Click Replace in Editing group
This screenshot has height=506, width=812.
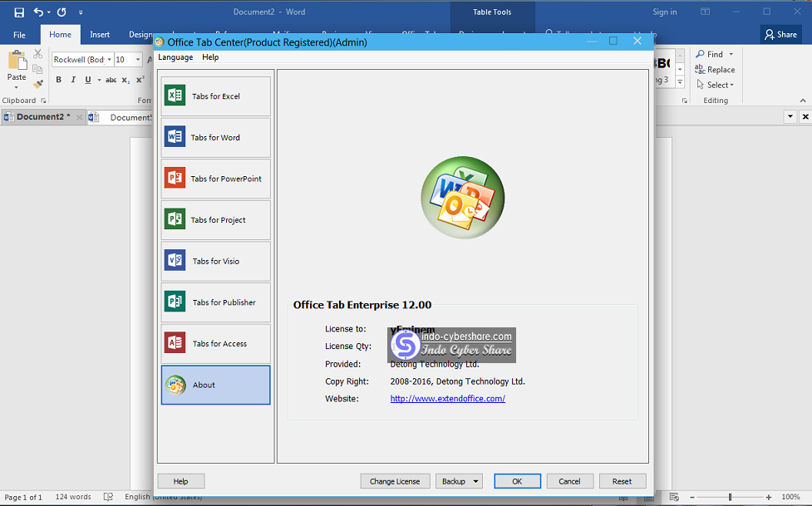click(x=715, y=70)
